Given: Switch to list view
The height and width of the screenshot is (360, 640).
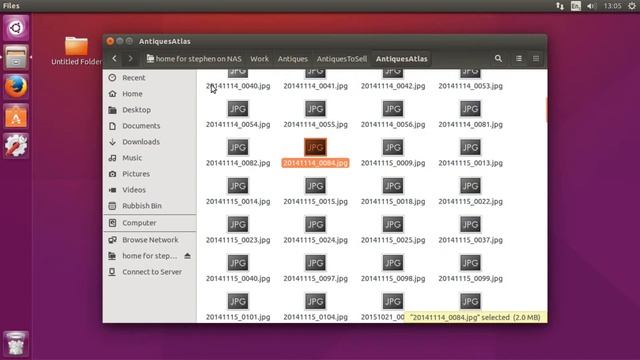Looking at the screenshot, I should (x=519, y=59).
